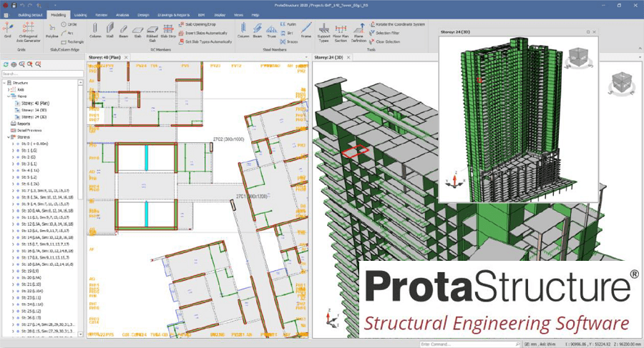Switch to the Design ribbon tab
Image resolution: width=644 pixels, height=348 pixels.
[x=143, y=15]
